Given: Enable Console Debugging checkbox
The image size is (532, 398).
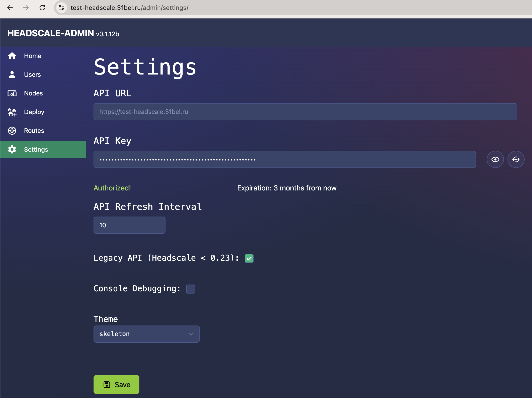Looking at the screenshot, I should pyautogui.click(x=190, y=289).
